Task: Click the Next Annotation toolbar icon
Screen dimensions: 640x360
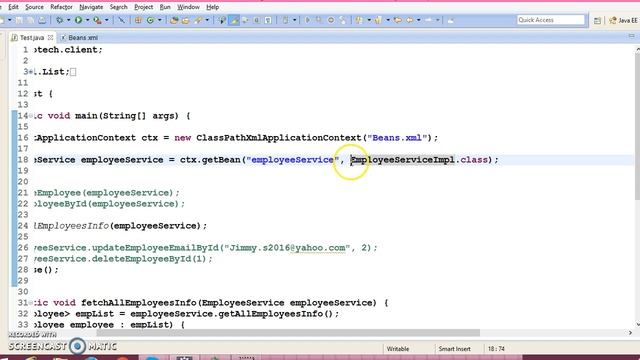Action: pos(359,20)
